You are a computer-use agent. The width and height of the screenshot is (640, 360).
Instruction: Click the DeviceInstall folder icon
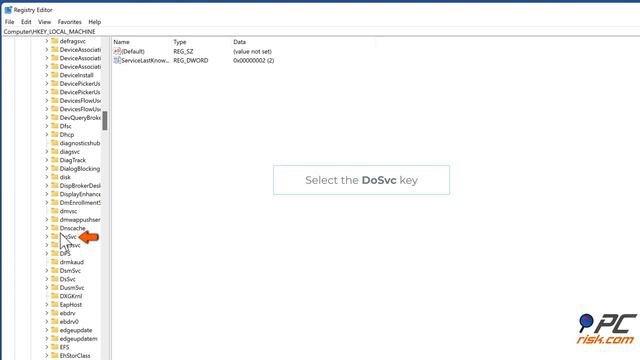coord(55,75)
